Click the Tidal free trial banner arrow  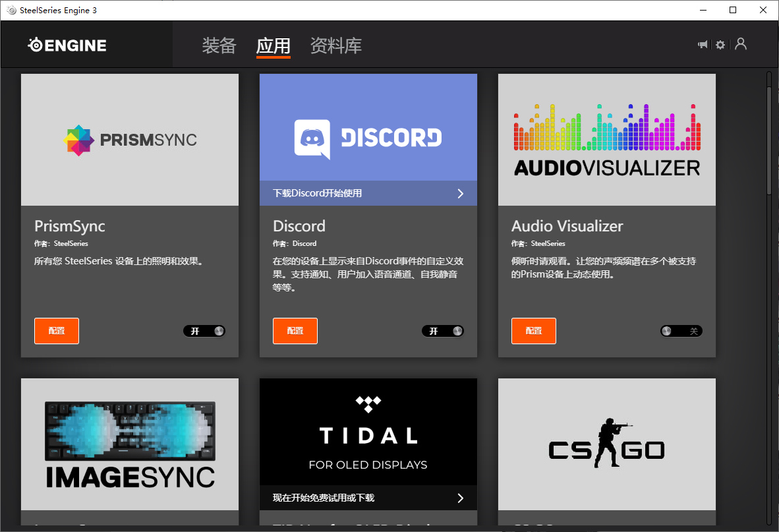pyautogui.click(x=461, y=498)
